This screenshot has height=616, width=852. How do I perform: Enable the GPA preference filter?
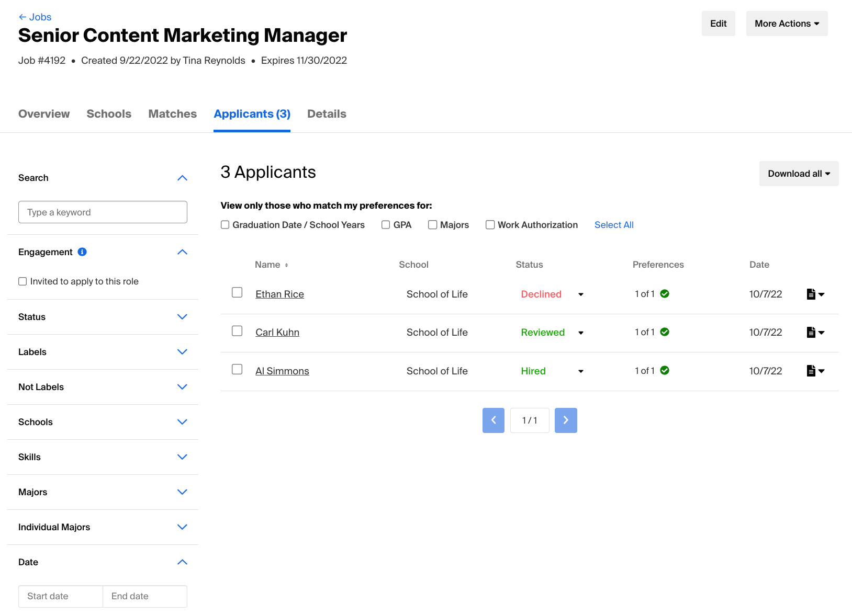coord(386,225)
